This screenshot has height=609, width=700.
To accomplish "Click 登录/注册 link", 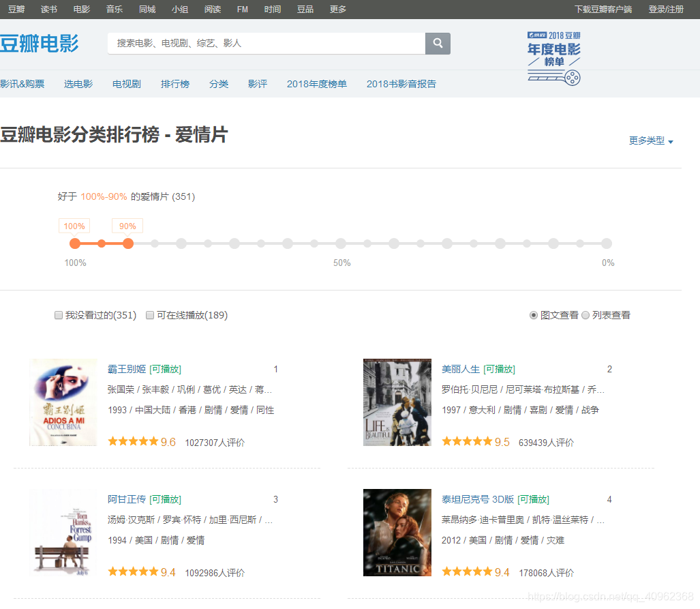I will [x=666, y=10].
